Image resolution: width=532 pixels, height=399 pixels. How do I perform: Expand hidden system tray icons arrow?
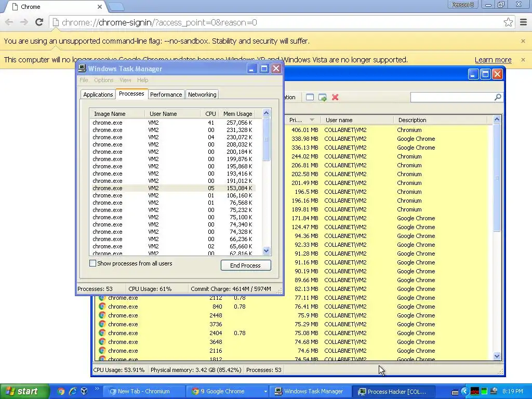pyautogui.click(x=465, y=392)
